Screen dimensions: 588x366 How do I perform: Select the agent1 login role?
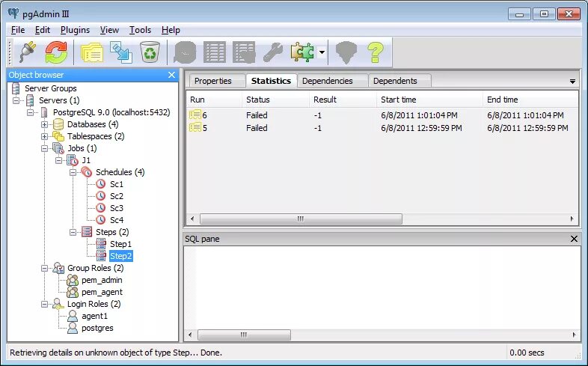(x=94, y=317)
